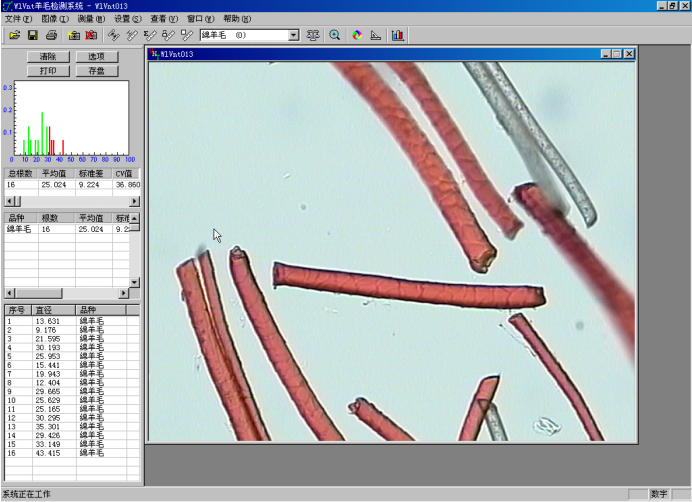
Task: Open the 窗口(W) menu
Action: (200, 19)
